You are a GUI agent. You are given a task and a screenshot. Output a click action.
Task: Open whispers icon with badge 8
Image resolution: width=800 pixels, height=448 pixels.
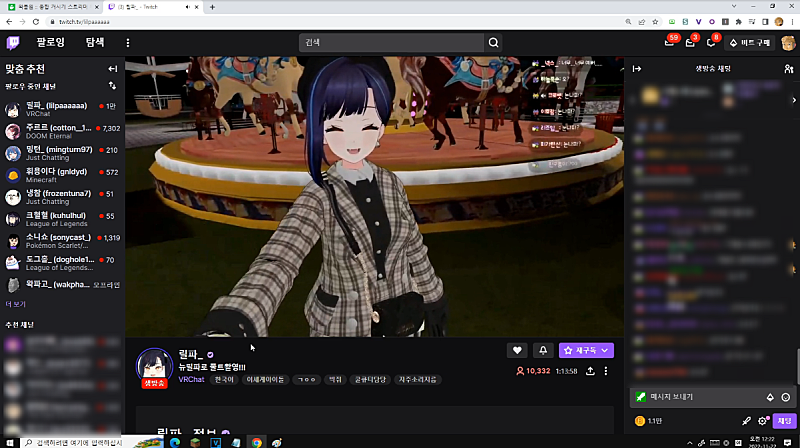711,43
